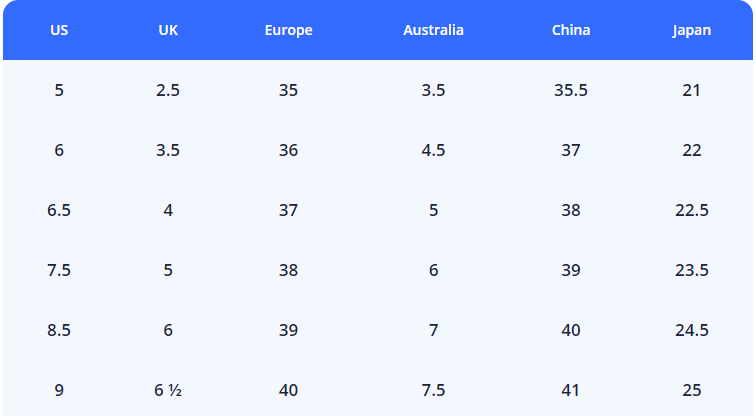Select the China size 41 cell
This screenshot has width=756, height=416.
[x=571, y=390]
